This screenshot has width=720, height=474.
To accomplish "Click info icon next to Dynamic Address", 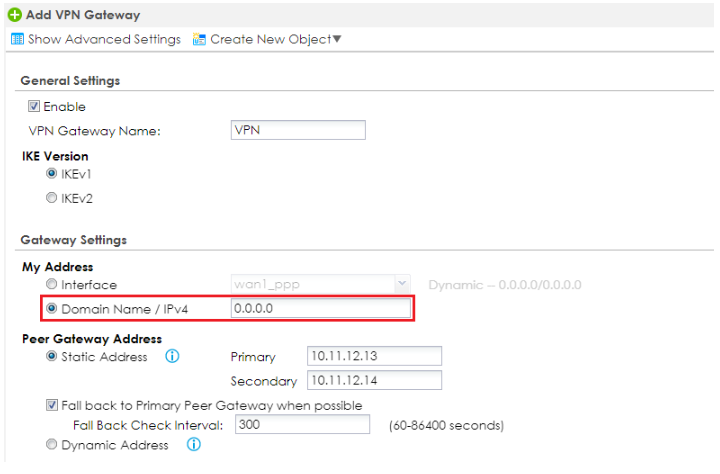I will tap(194, 445).
